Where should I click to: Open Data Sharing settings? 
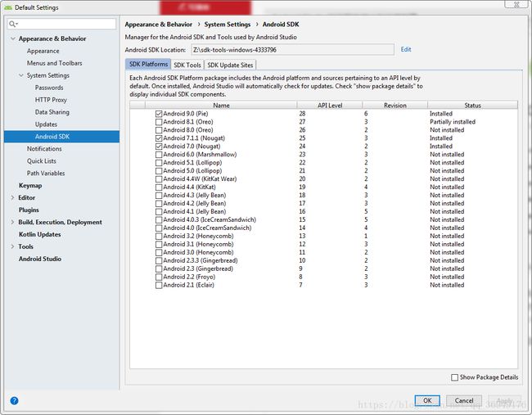[52, 112]
